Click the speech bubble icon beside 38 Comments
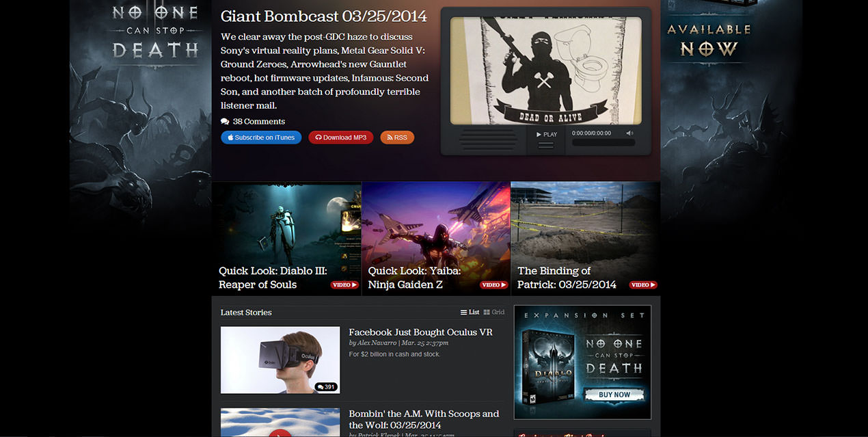 [225, 121]
